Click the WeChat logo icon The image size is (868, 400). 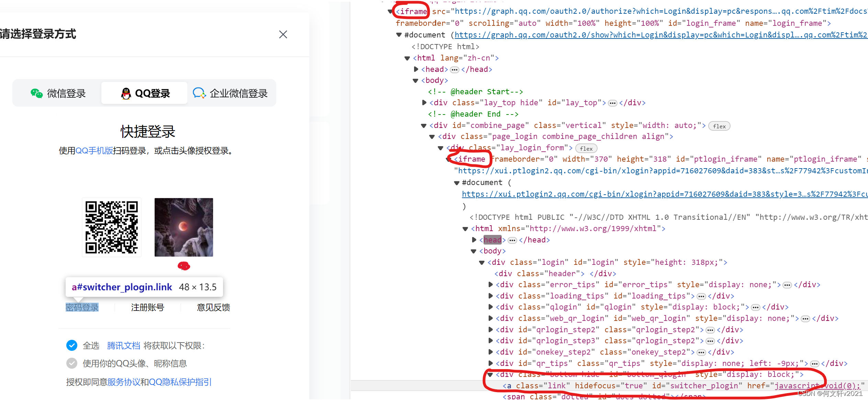(36, 93)
